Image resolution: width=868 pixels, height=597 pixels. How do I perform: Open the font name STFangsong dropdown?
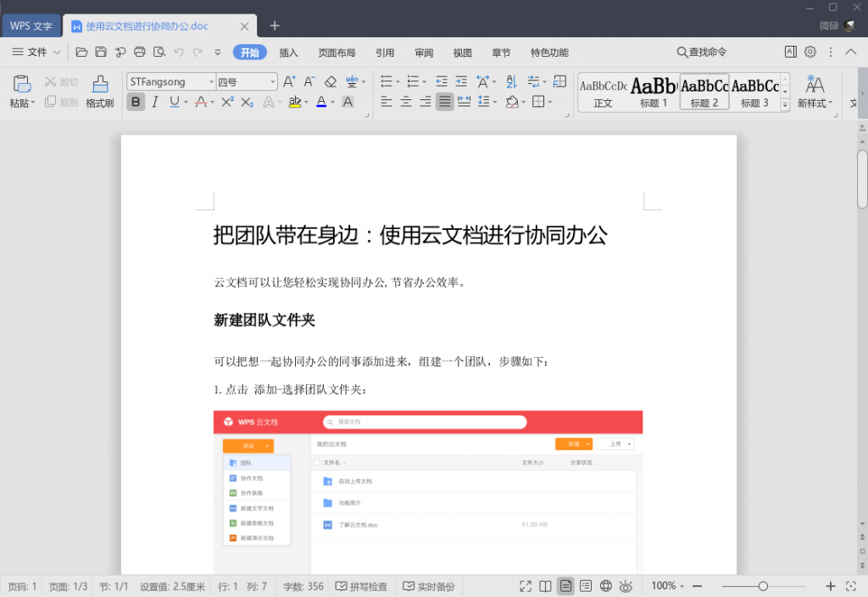click(211, 82)
